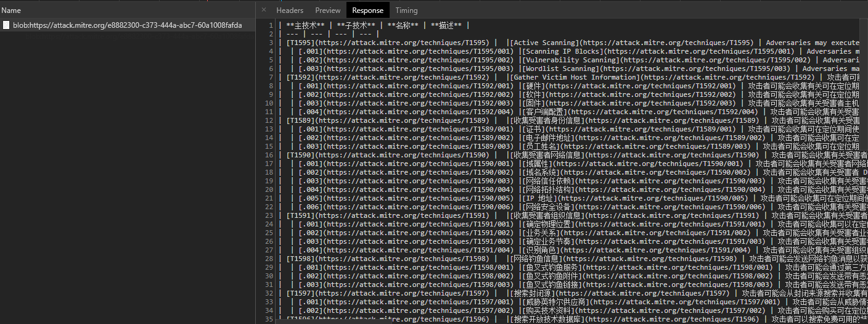Click the [识别角色] entry text

541,250
